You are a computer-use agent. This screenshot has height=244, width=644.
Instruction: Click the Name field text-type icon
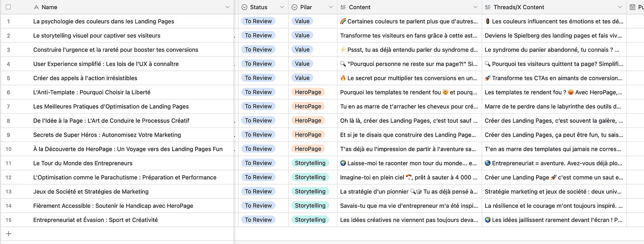(36, 7)
